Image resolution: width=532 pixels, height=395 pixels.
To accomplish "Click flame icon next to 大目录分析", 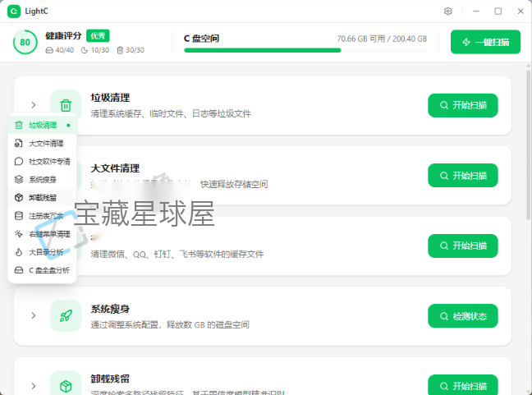I will 19,252.
